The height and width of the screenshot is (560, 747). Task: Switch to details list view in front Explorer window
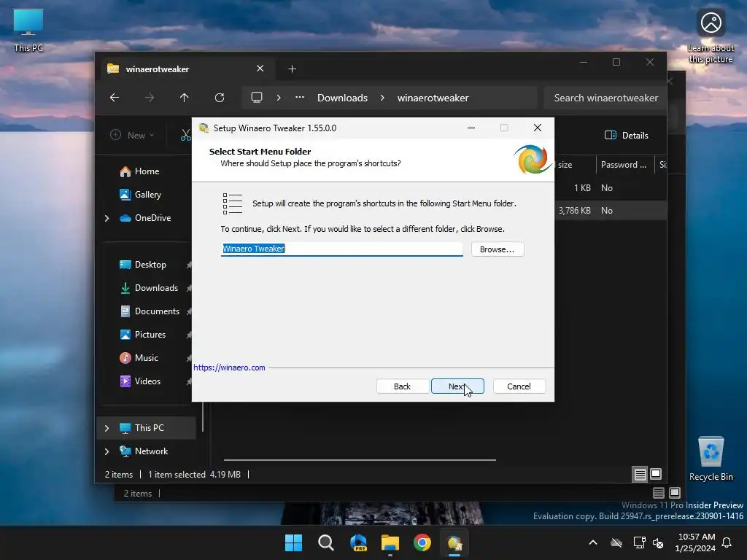point(640,474)
